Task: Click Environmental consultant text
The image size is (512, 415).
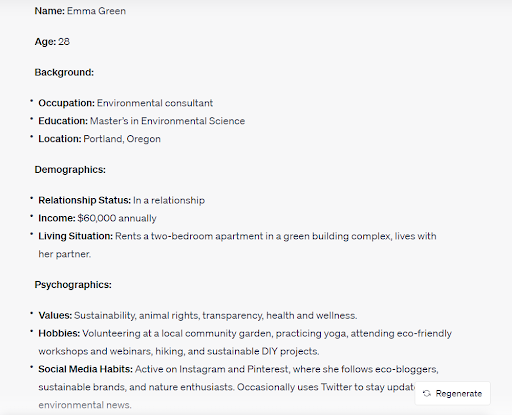Action: pos(155,103)
